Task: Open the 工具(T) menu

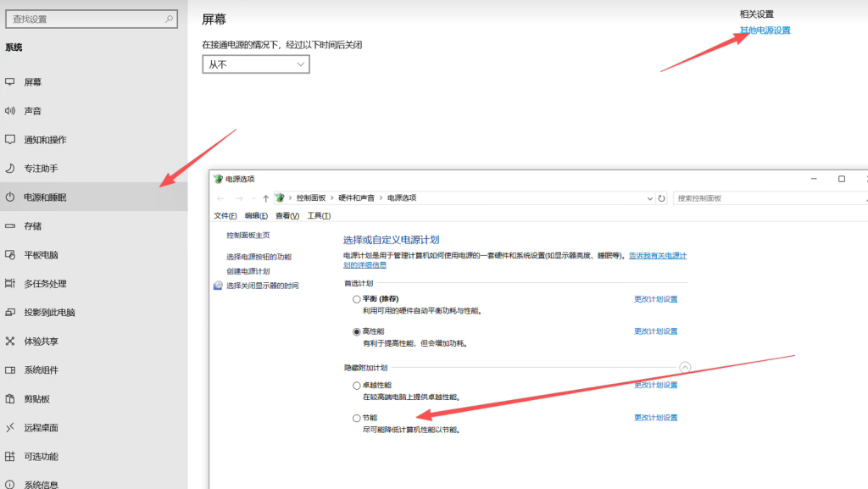Action: click(x=319, y=216)
